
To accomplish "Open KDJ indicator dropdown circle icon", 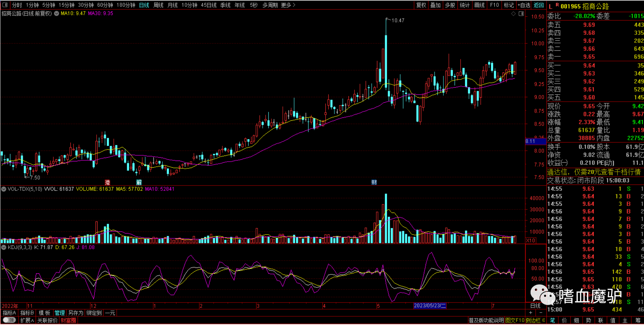I will coord(4,248).
